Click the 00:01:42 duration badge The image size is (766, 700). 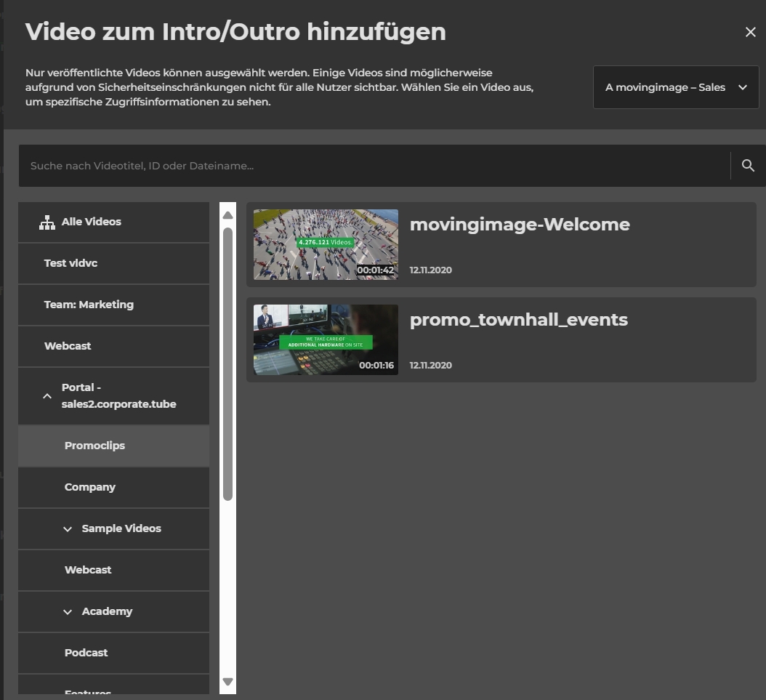coord(375,270)
